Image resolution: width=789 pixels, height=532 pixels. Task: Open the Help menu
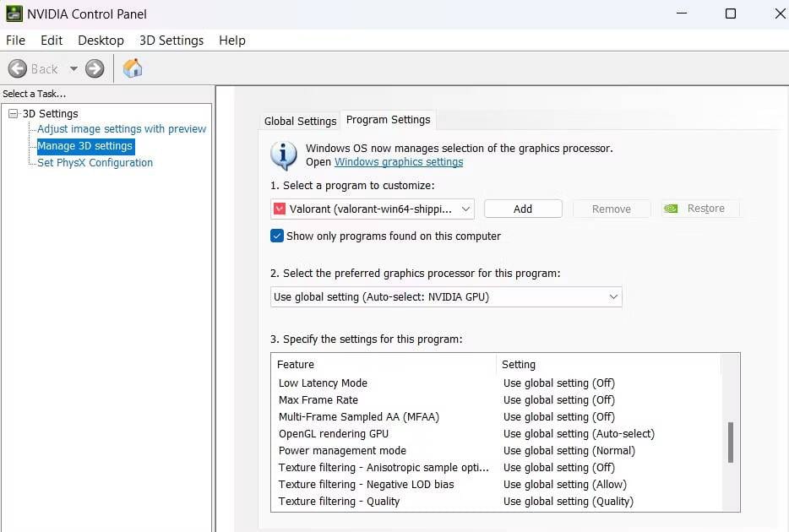click(x=231, y=40)
